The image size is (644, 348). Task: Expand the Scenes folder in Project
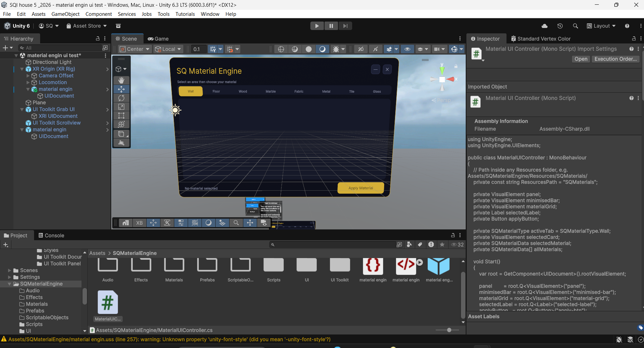pos(9,270)
